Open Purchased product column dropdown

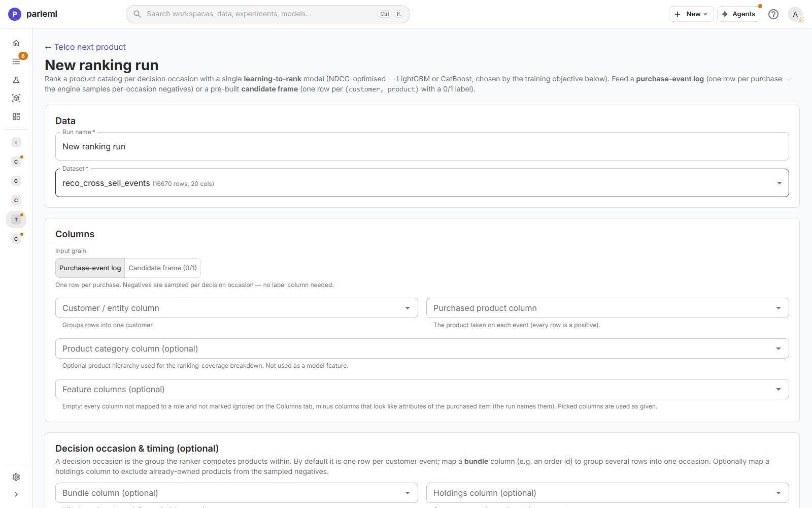tap(607, 308)
